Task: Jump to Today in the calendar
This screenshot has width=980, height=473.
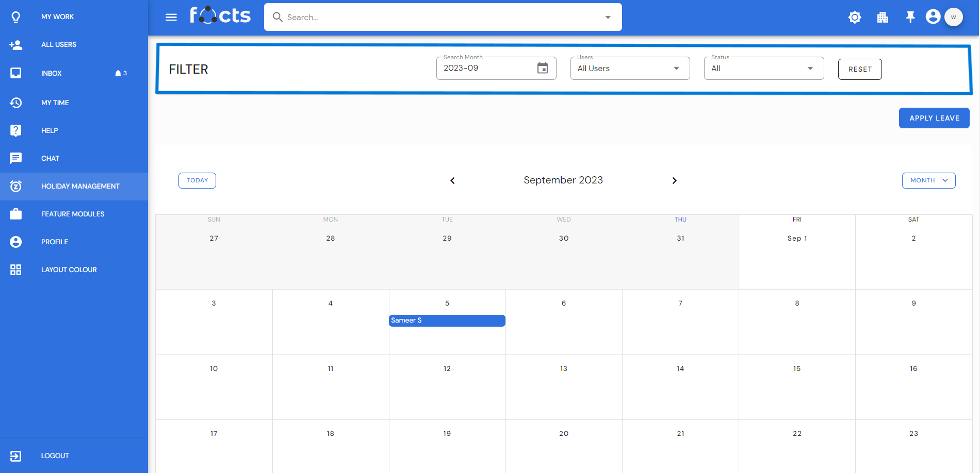Action: [x=197, y=180]
